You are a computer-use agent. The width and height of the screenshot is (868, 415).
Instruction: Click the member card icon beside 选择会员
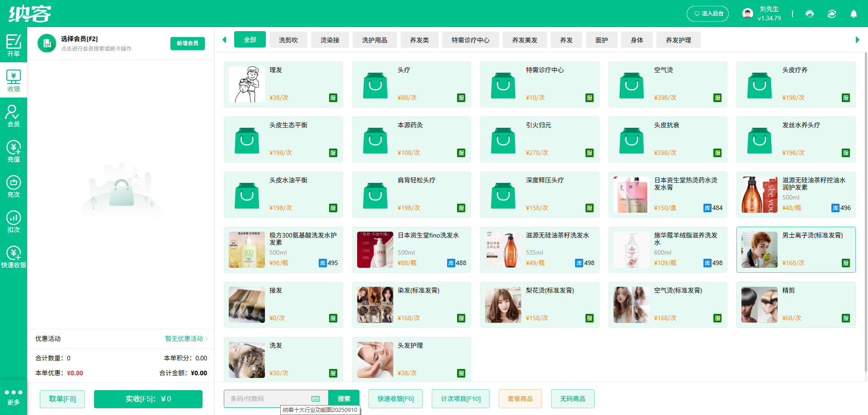47,43
